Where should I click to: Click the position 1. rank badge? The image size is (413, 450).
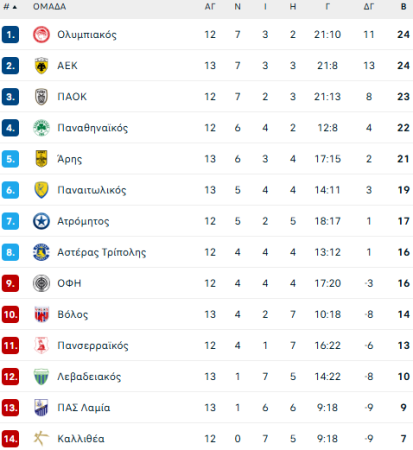click(10, 35)
